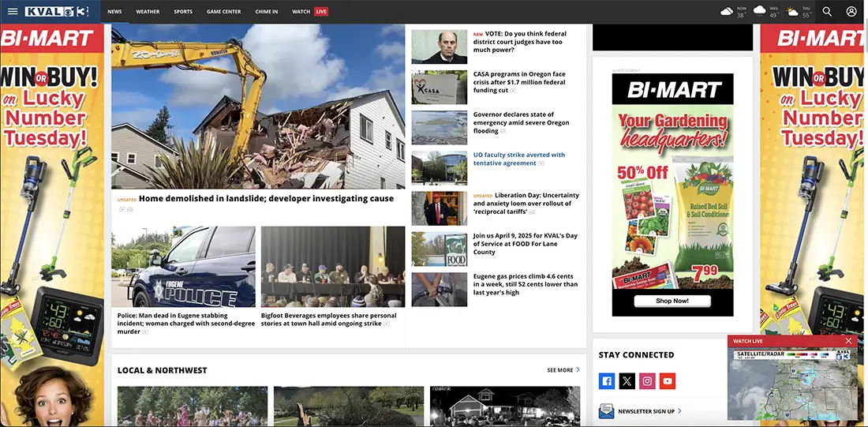This screenshot has width=868, height=427.
Task: Open CASA programs funding cut story
Action: 520,82
